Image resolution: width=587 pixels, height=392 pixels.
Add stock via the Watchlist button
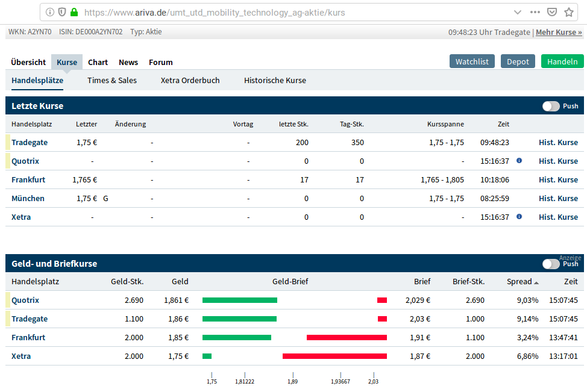(x=472, y=61)
